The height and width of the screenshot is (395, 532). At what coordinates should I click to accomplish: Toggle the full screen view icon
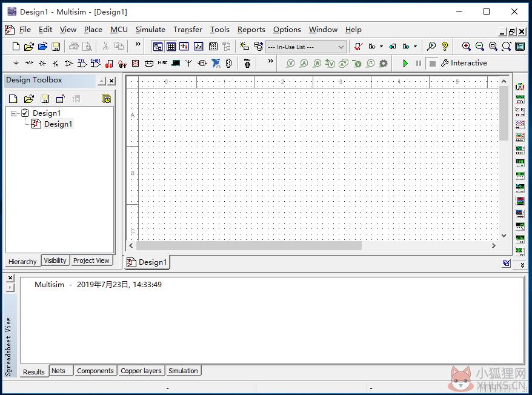520,47
